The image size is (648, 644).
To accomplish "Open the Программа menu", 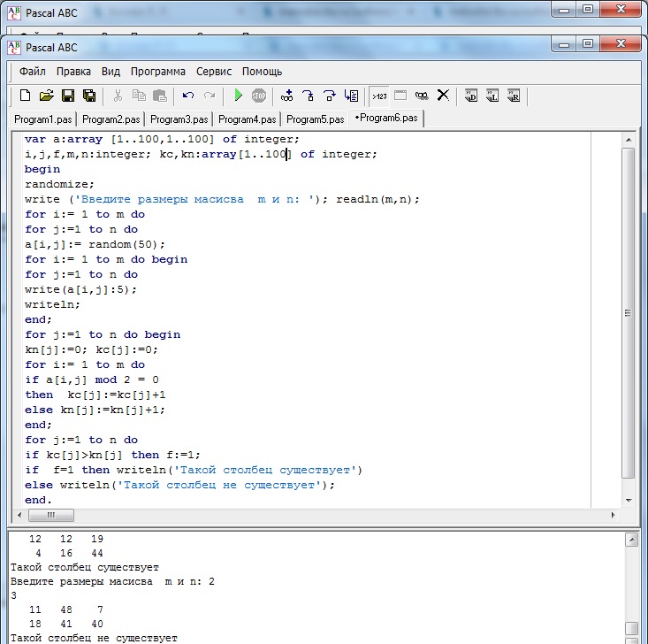I will [158, 72].
